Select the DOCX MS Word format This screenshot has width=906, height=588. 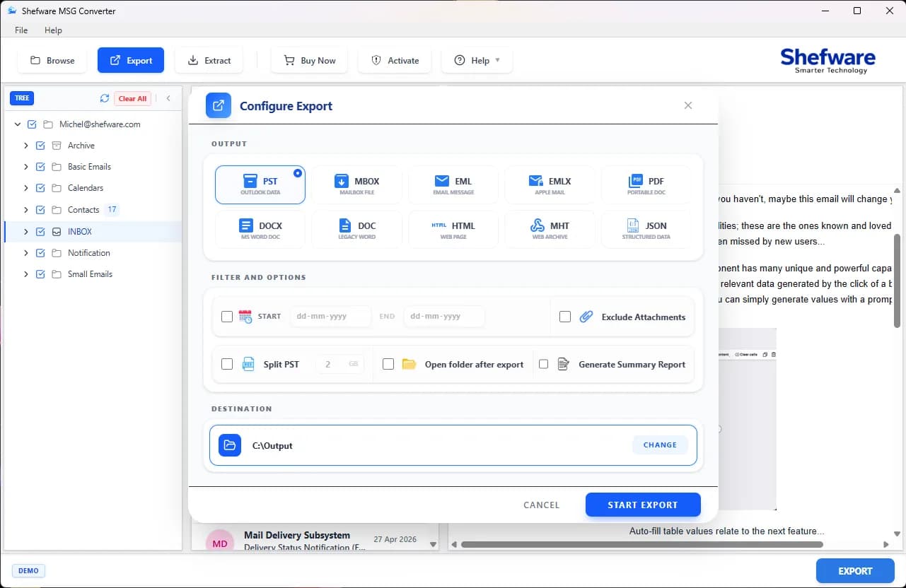[260, 230]
